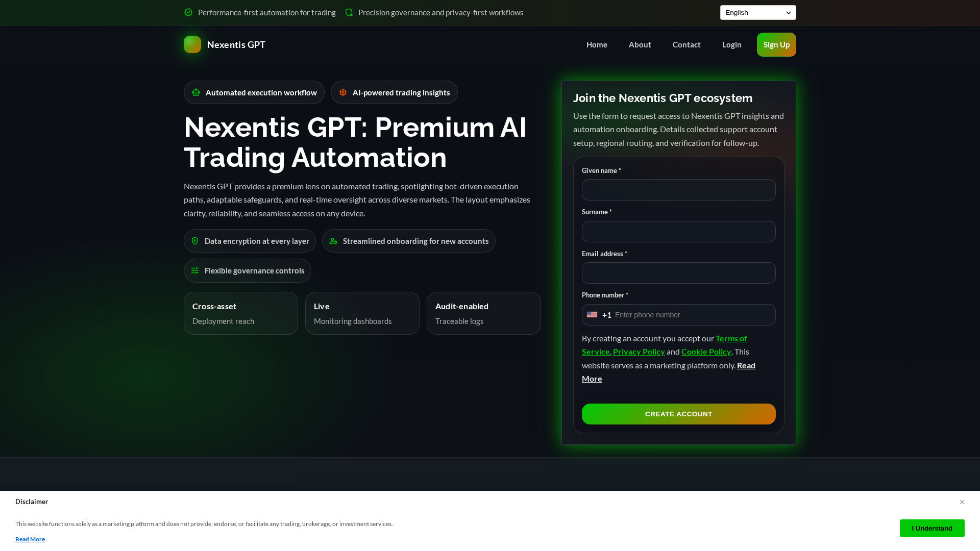Click the Premium AI Trading Automation headline
Image resolution: width=980 pixels, height=551 pixels.
pyautogui.click(x=355, y=142)
